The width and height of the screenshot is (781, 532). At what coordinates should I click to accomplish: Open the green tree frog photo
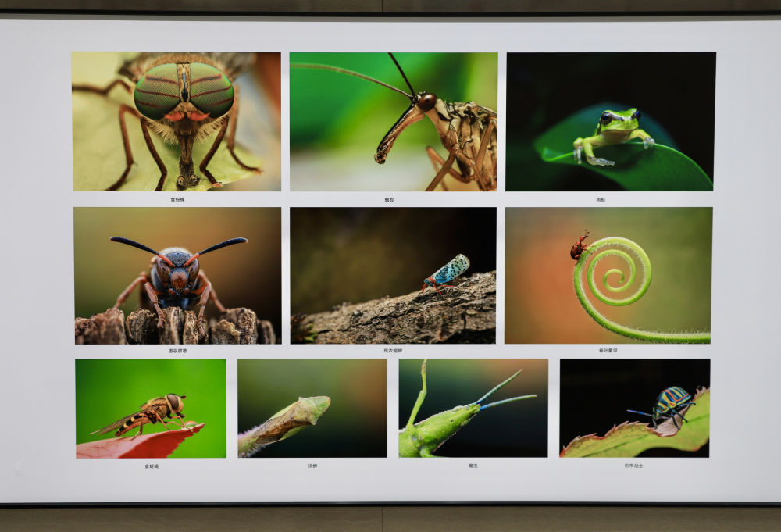coord(610,122)
